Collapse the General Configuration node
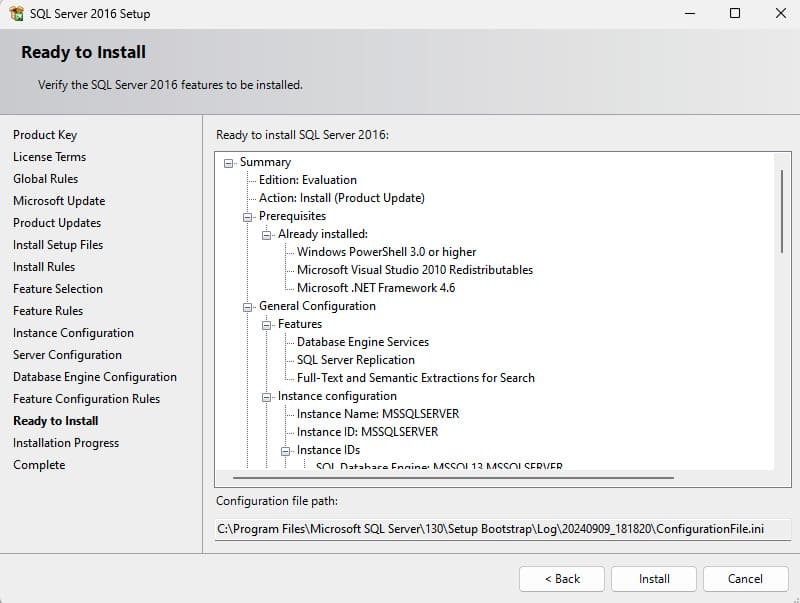 point(248,306)
